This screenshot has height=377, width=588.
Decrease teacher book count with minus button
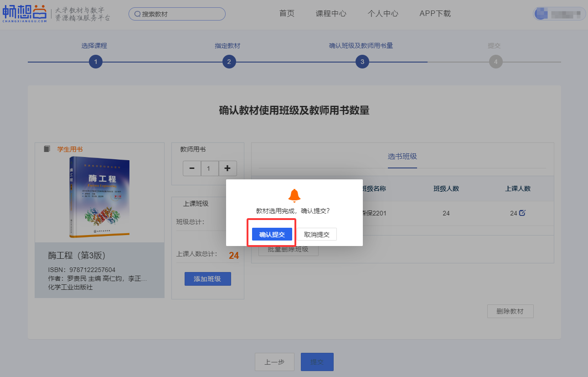coord(192,168)
